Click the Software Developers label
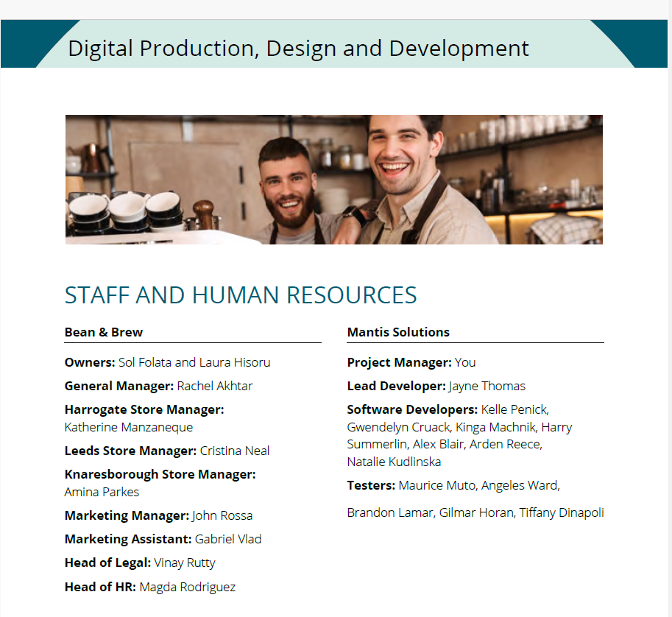Viewport: 672px width, 617px height. [x=412, y=409]
